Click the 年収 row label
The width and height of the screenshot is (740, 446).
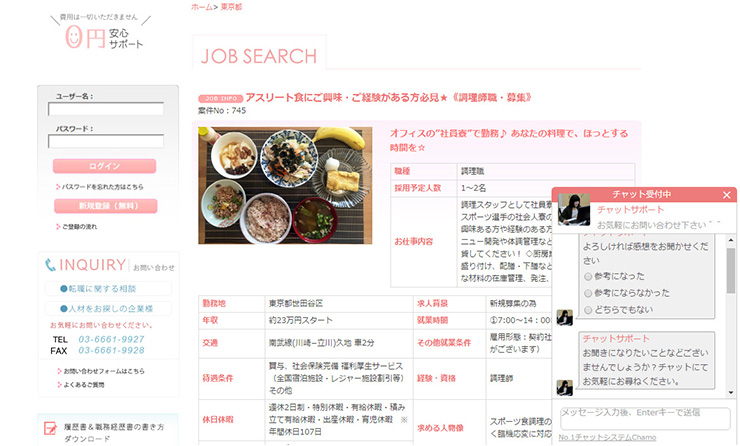(210, 320)
